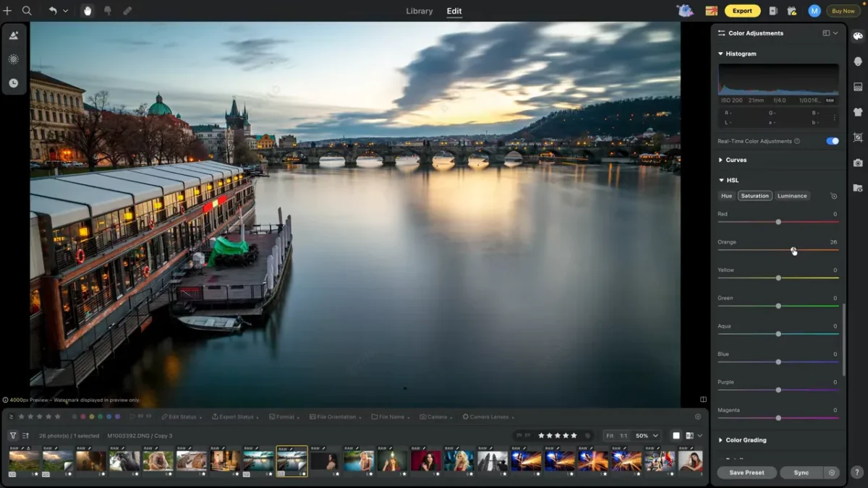Open the 50% zoom level dropdown
This screenshot has width=868, height=488.
pyautogui.click(x=647, y=436)
